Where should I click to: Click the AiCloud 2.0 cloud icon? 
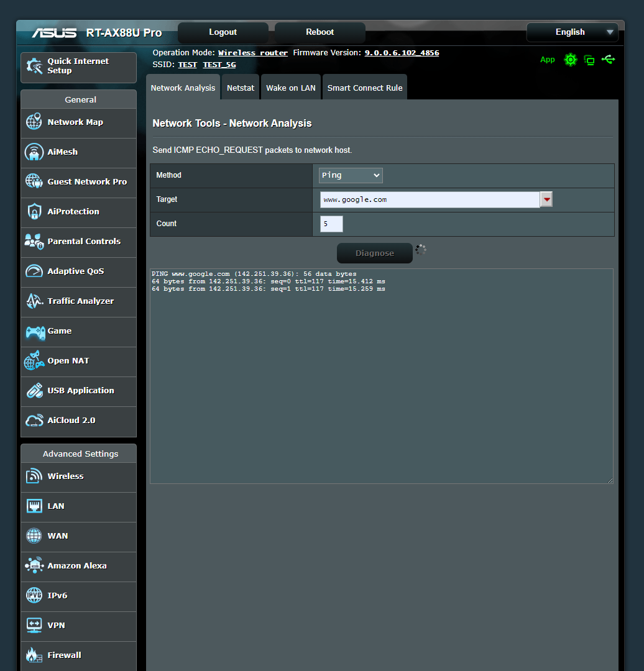[34, 420]
